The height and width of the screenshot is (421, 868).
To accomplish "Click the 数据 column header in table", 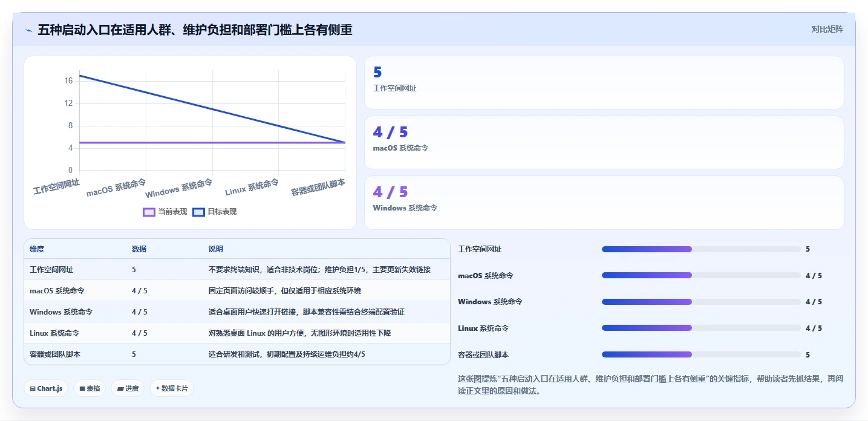I will pyautogui.click(x=139, y=249).
